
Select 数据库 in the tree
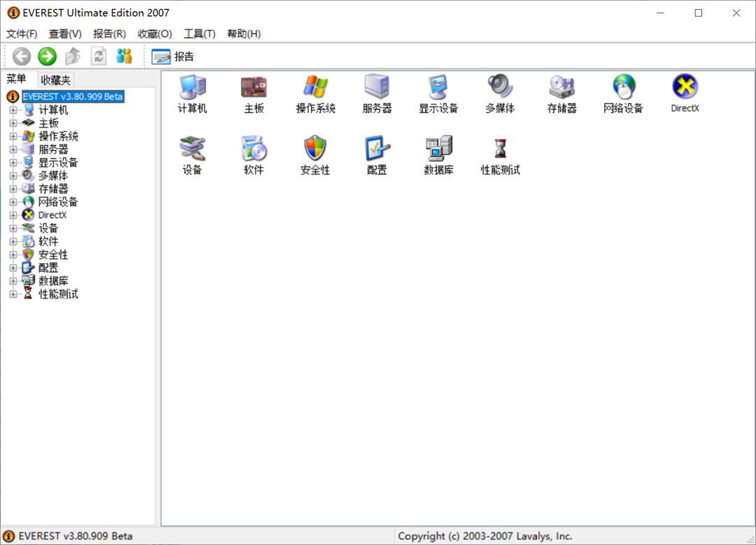point(53,281)
